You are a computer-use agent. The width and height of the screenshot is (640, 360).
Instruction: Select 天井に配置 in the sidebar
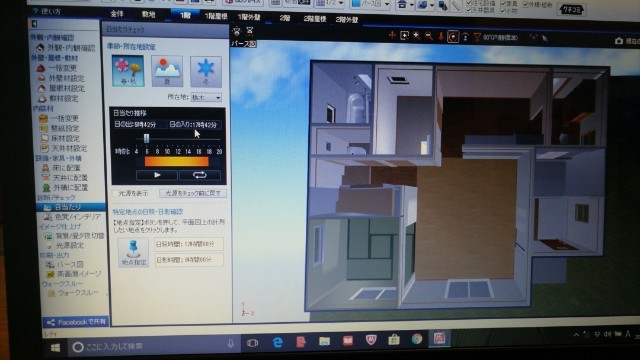pos(65,178)
